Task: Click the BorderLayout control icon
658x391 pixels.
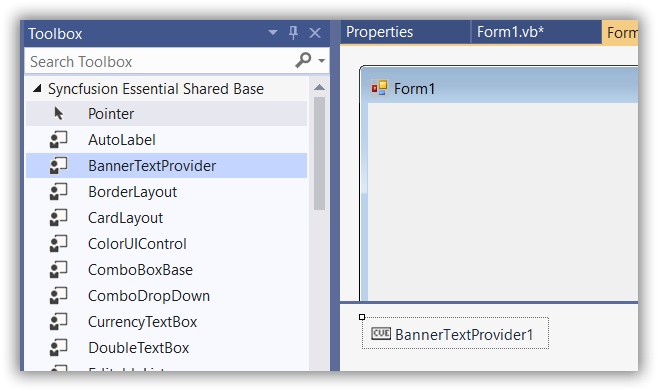Action: (x=58, y=192)
